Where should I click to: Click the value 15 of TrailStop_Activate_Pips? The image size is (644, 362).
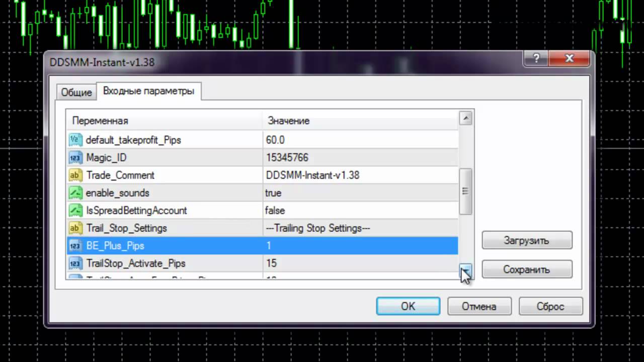(x=271, y=263)
